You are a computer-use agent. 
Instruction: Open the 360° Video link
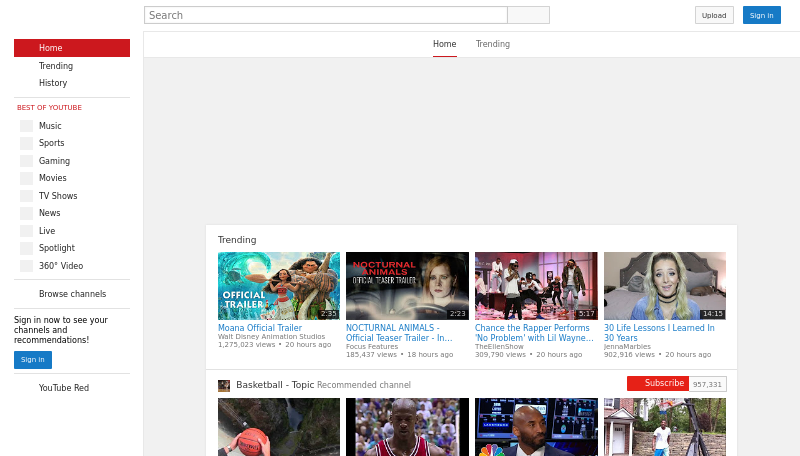61,266
